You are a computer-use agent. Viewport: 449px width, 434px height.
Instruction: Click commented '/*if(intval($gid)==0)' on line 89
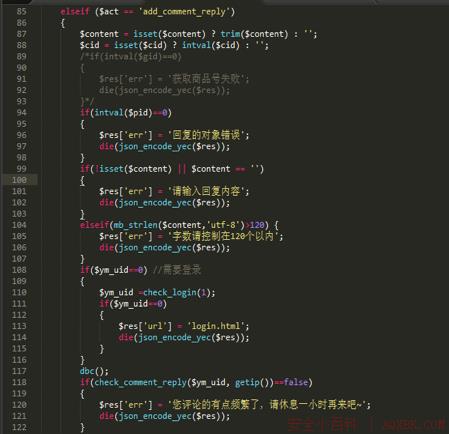[x=131, y=57]
